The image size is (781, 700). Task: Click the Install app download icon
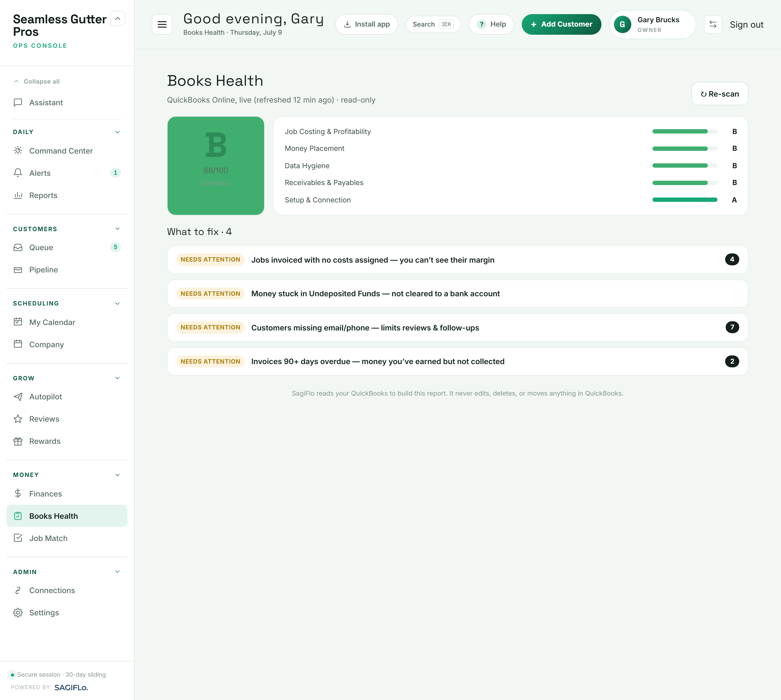tap(347, 24)
